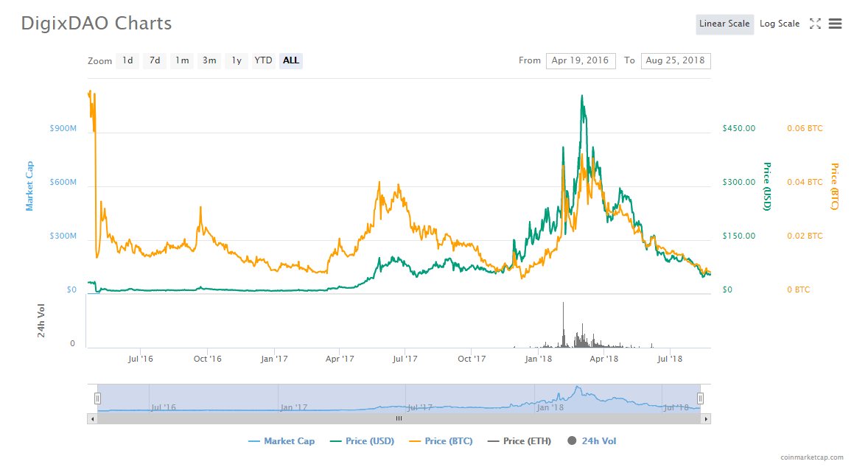The height and width of the screenshot is (467, 868).
Task: Zoom chart to YTD
Action: click(264, 61)
